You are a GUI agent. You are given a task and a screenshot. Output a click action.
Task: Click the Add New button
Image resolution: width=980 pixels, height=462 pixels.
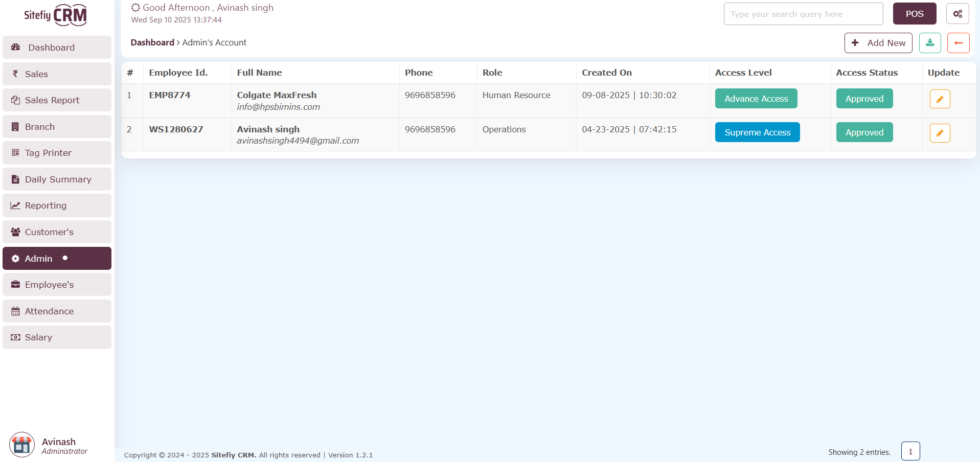(878, 43)
